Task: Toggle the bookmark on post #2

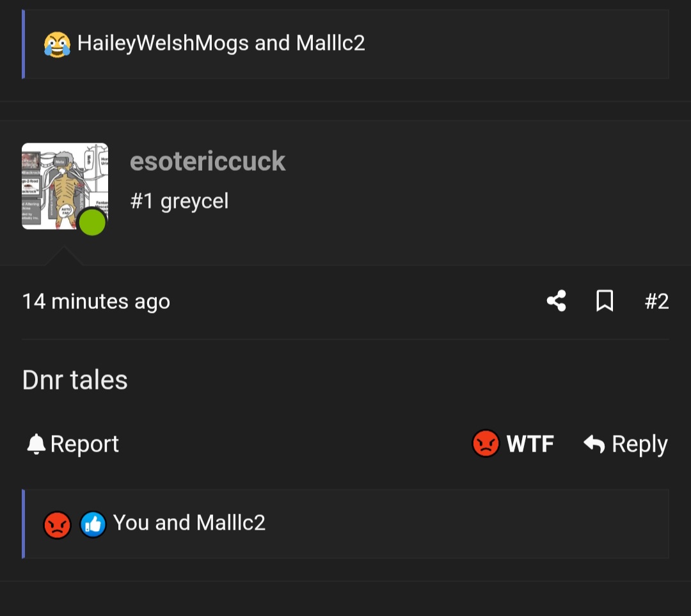Action: point(604,301)
